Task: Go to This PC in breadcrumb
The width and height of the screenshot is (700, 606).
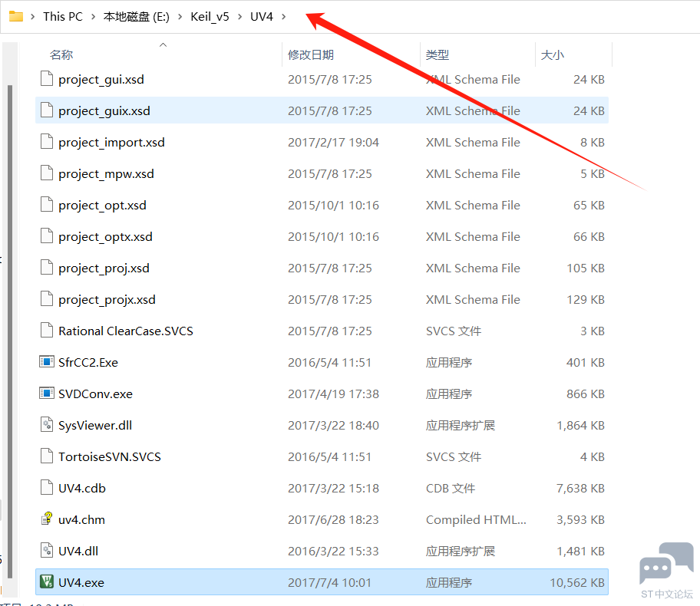Action: click(x=63, y=17)
